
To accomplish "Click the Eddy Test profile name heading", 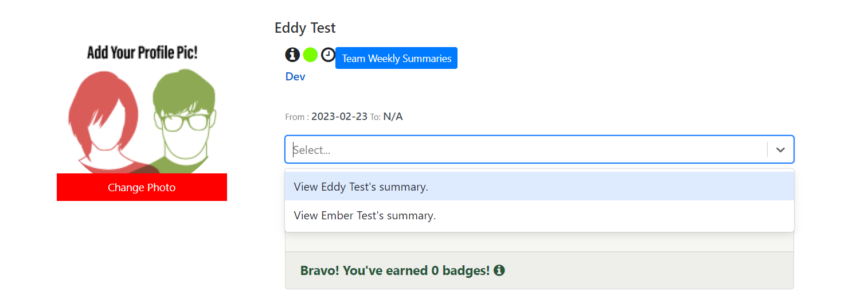I will [x=305, y=28].
